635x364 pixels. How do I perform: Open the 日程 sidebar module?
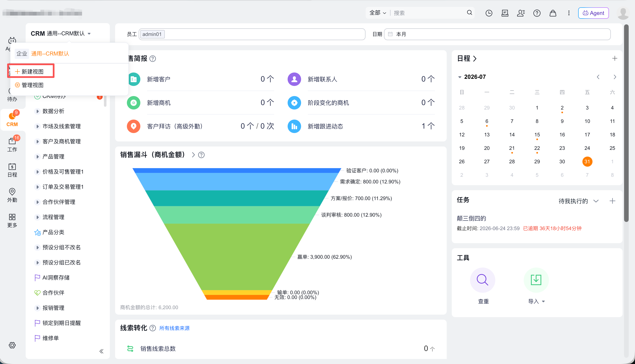(12, 170)
